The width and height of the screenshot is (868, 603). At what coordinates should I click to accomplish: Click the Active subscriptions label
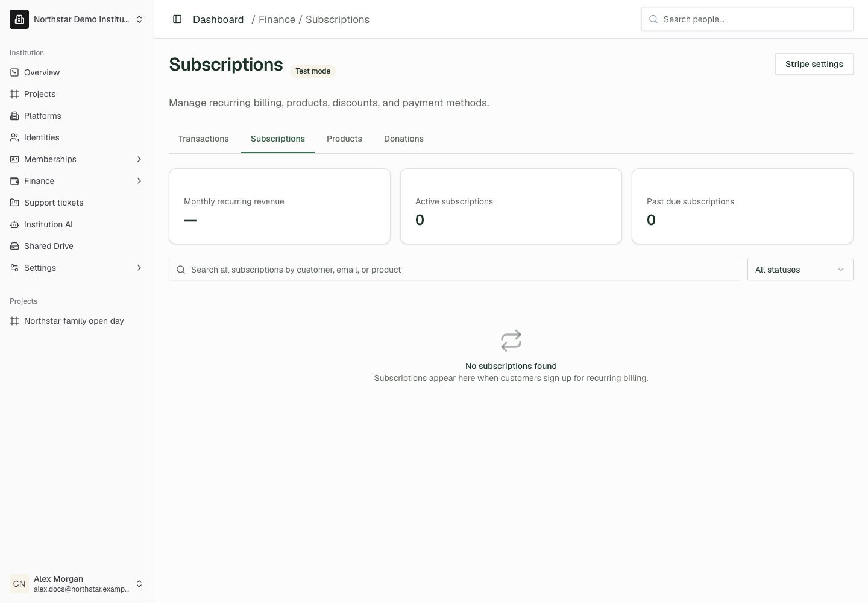(x=454, y=201)
